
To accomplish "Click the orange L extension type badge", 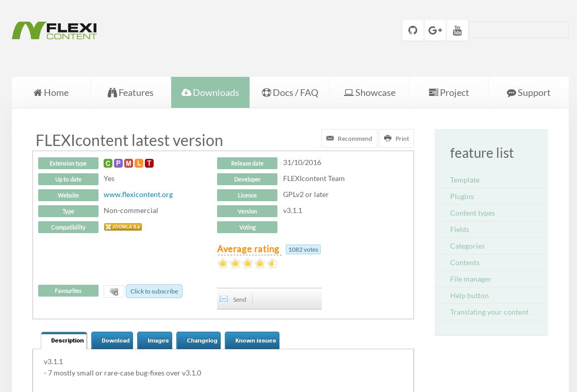I will click(x=139, y=163).
